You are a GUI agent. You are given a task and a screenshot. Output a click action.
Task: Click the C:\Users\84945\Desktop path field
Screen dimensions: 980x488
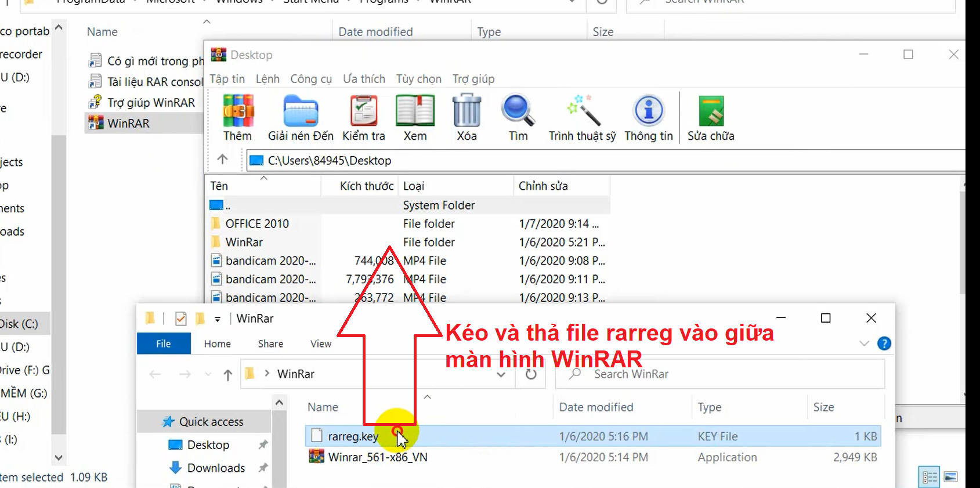click(x=606, y=160)
